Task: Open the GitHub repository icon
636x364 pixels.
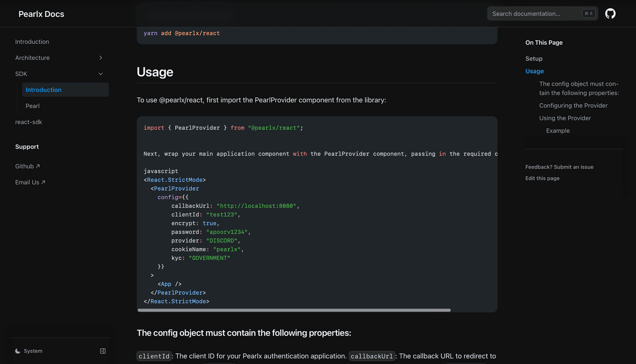Action: 610,14
